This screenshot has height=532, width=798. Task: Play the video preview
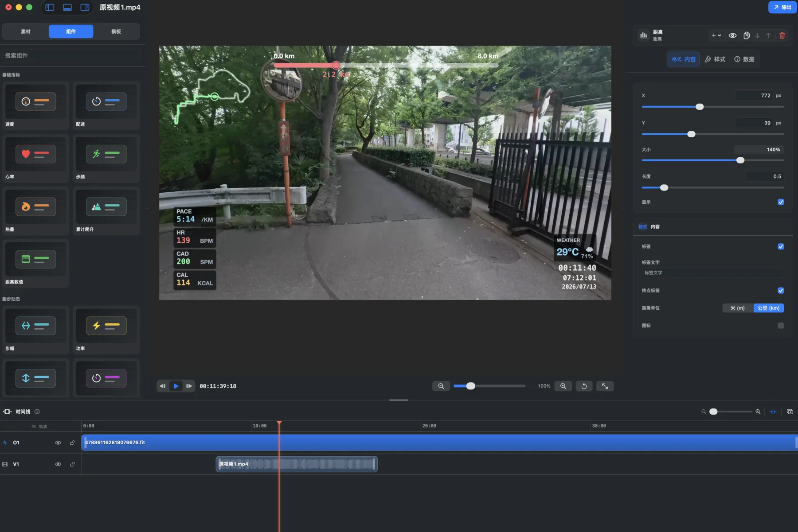pos(176,386)
